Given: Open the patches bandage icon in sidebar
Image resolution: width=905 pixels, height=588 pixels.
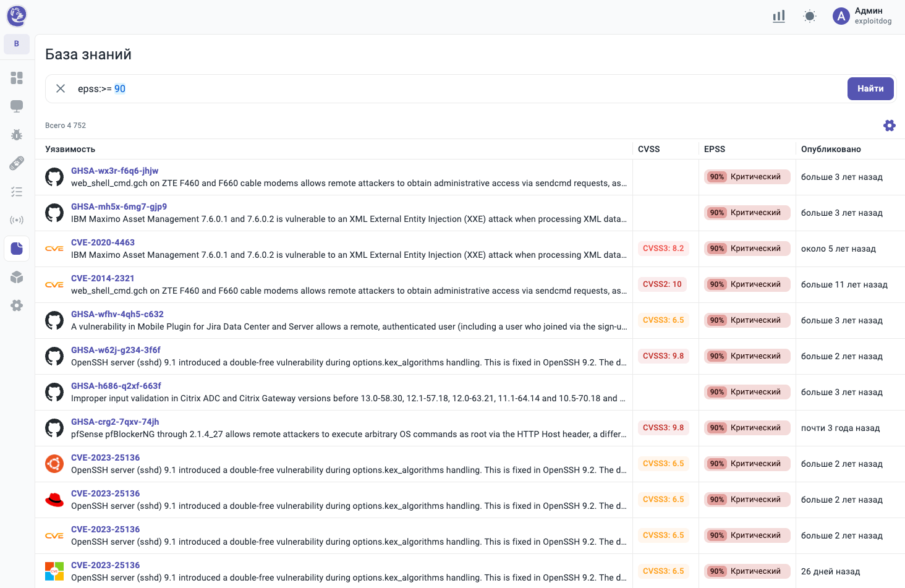Looking at the screenshot, I should [x=17, y=163].
